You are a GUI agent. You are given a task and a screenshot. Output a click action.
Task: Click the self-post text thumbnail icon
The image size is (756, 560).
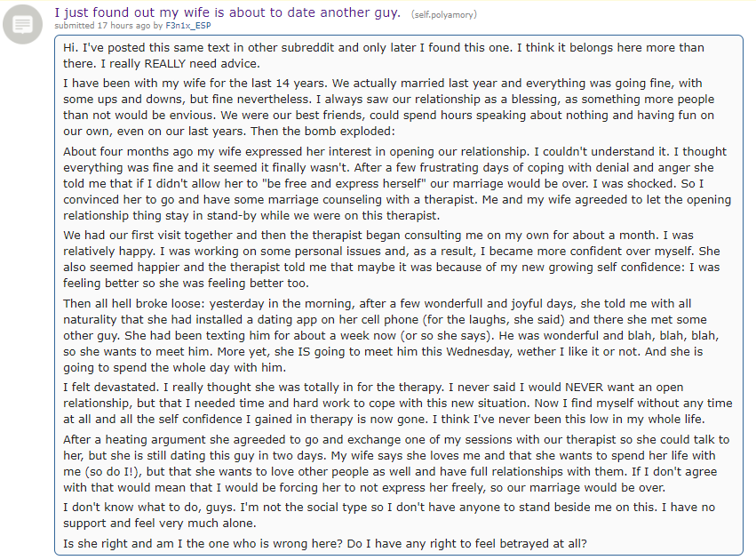[23, 24]
